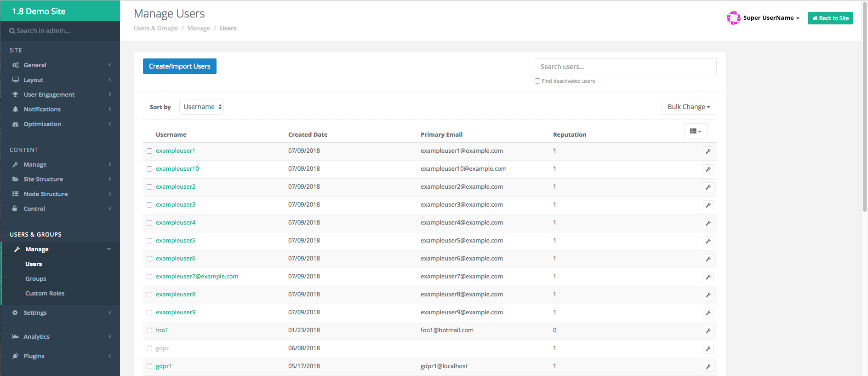Click the Node Structure list icon
This screenshot has height=376, width=868.
(16, 194)
